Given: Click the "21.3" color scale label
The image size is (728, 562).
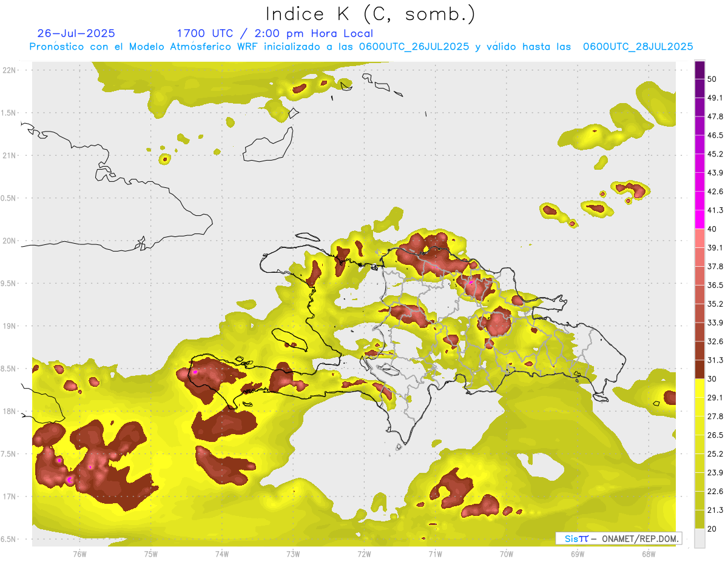Looking at the screenshot, I should tap(715, 510).
